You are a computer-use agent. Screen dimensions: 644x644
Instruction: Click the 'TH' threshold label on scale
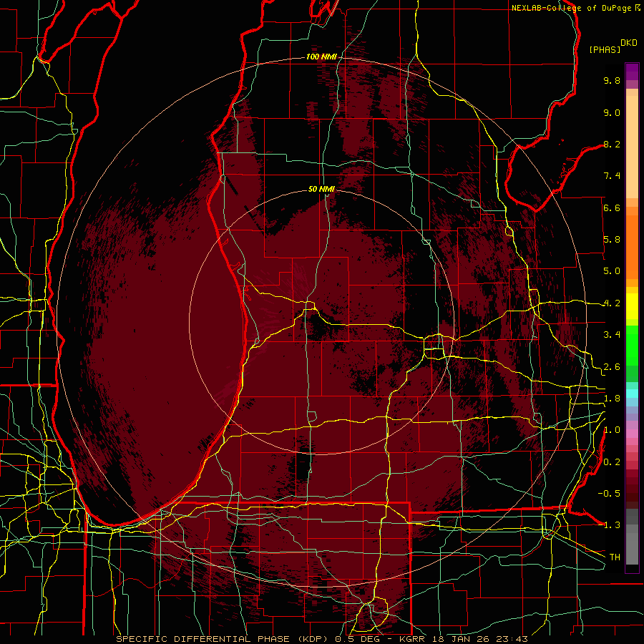615,557
